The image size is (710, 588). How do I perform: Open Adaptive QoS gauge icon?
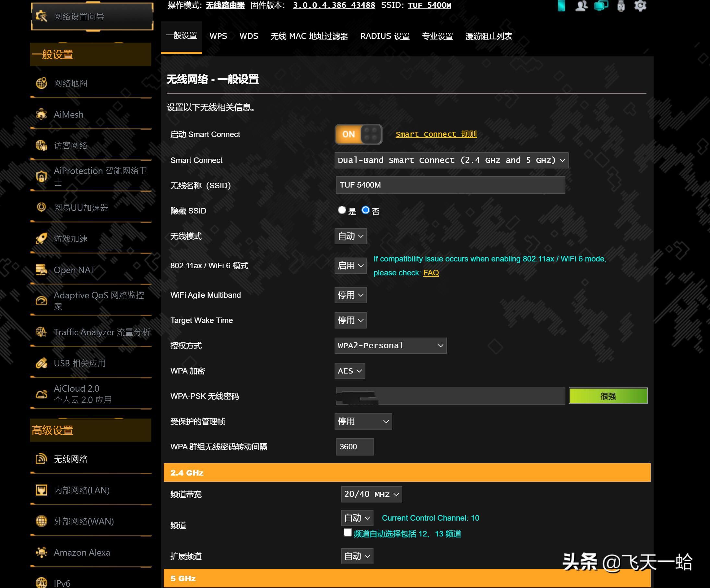point(41,300)
